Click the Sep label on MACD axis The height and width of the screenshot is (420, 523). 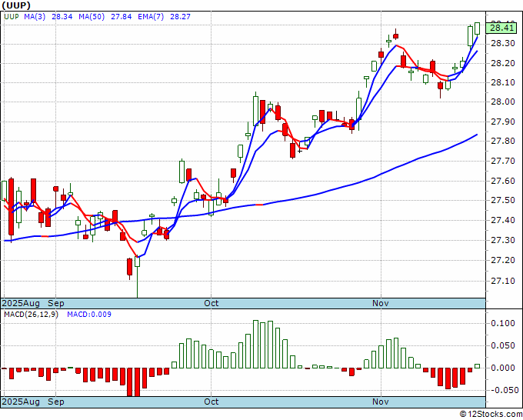(x=56, y=402)
